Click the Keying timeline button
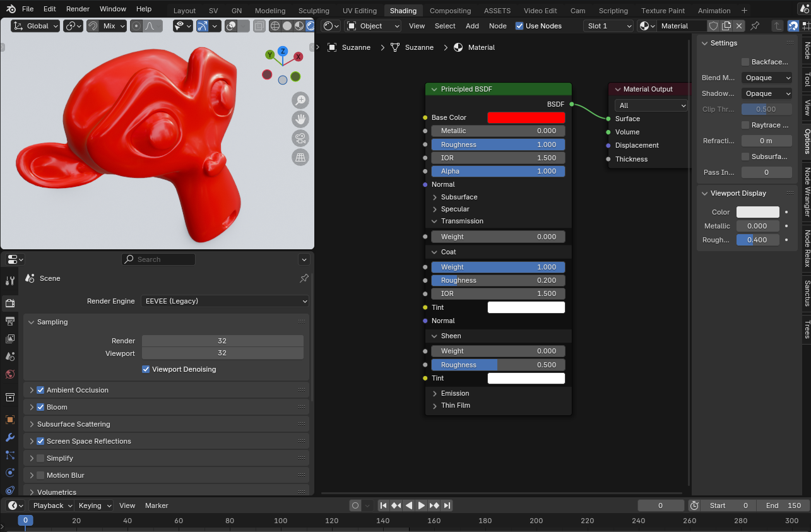This screenshot has width=811, height=532. [94, 505]
